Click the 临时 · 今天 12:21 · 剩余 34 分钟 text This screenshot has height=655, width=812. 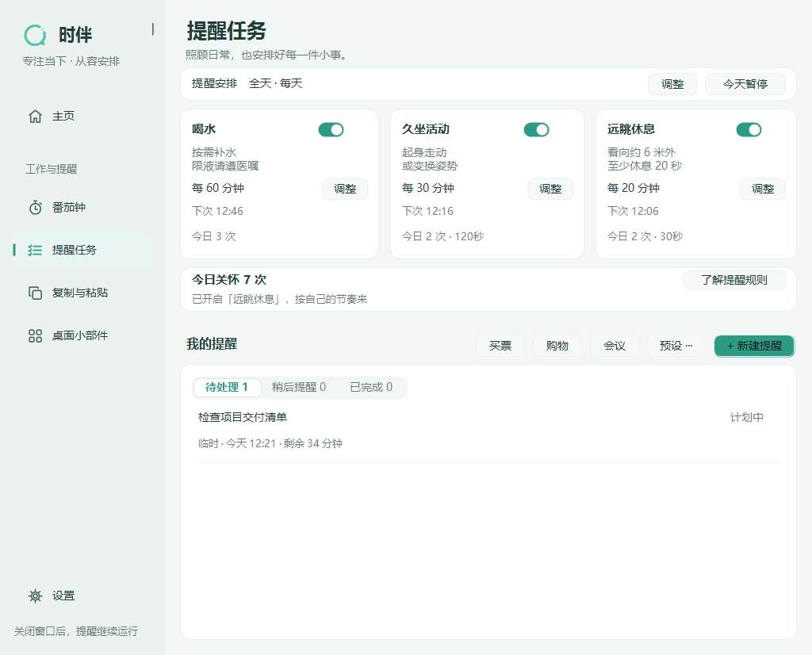tap(270, 444)
